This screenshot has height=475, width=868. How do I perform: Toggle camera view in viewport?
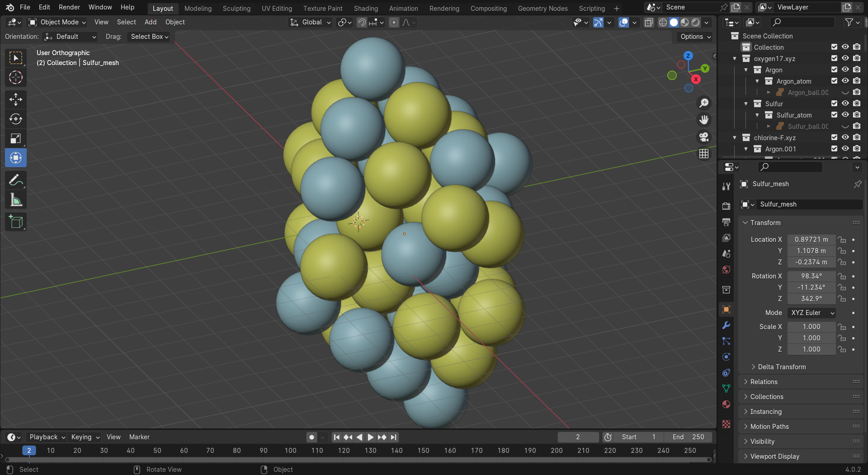pos(704,137)
